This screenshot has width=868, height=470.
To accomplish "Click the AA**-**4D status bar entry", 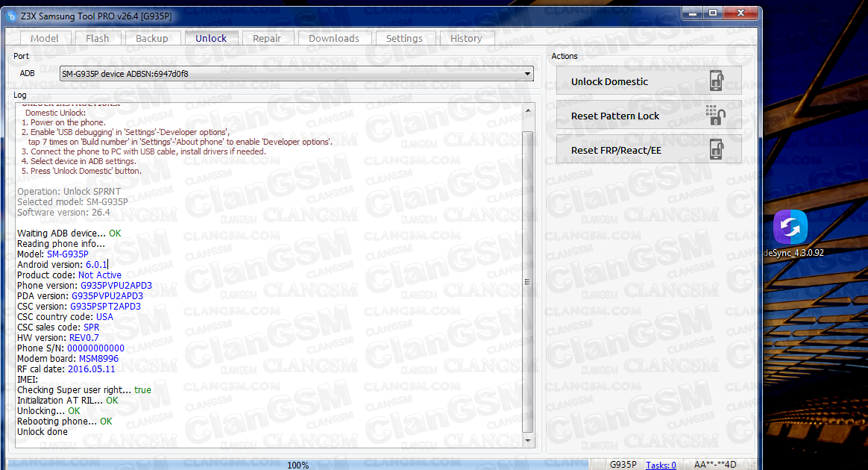I will [x=714, y=465].
